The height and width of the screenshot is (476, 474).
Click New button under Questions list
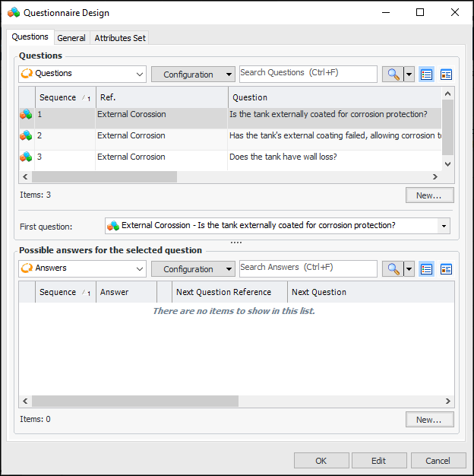tap(429, 195)
